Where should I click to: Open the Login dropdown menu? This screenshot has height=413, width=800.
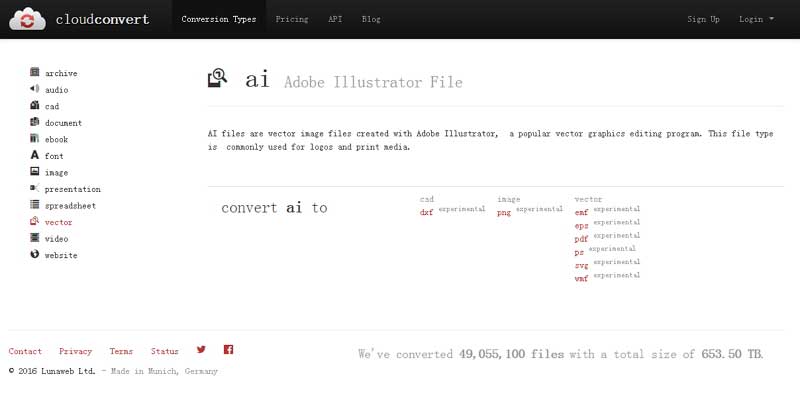click(x=756, y=19)
